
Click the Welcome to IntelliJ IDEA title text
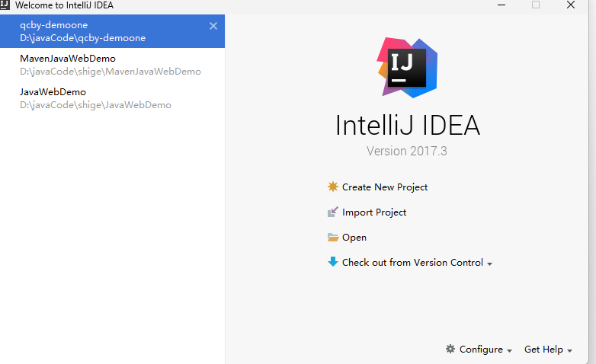(x=64, y=5)
